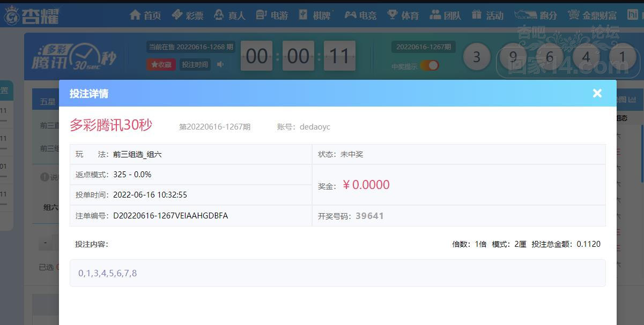Click the 投注内容 label
Image resolution: width=644 pixels, height=325 pixels.
(92, 244)
